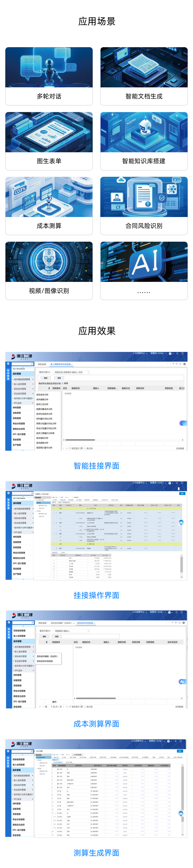
Task: Tick the row 1 checkbox in the 挂接操作界面 table
Action: 54,512
